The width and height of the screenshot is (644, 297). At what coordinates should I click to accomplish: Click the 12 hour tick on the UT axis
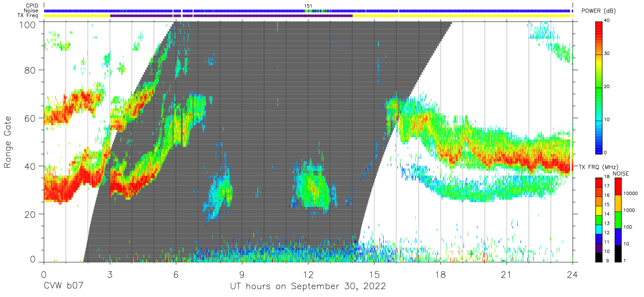308,274
